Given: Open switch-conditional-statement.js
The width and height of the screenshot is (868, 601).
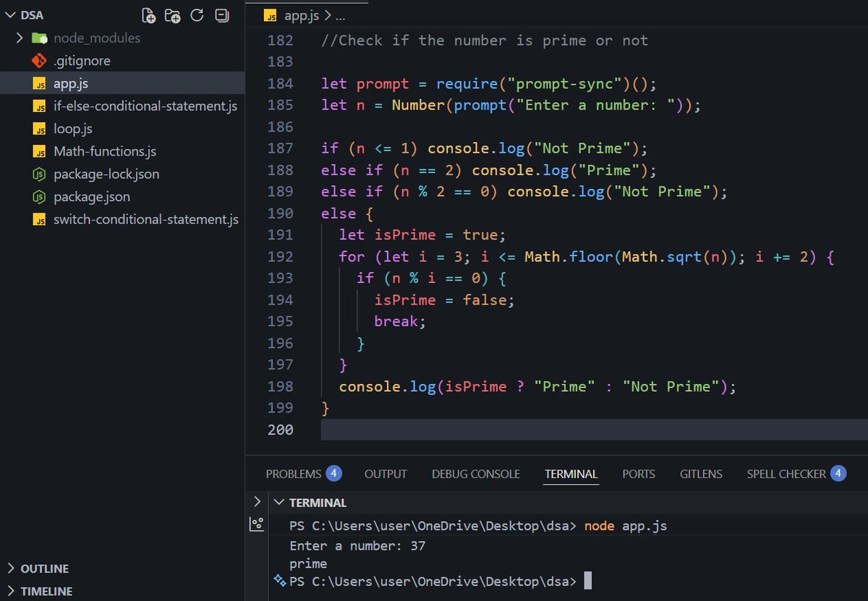Looking at the screenshot, I should click(146, 219).
